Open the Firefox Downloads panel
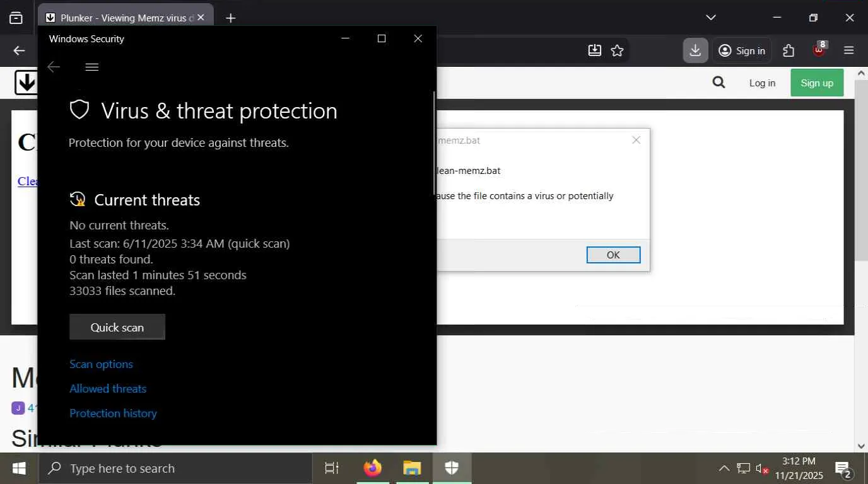 pos(695,50)
